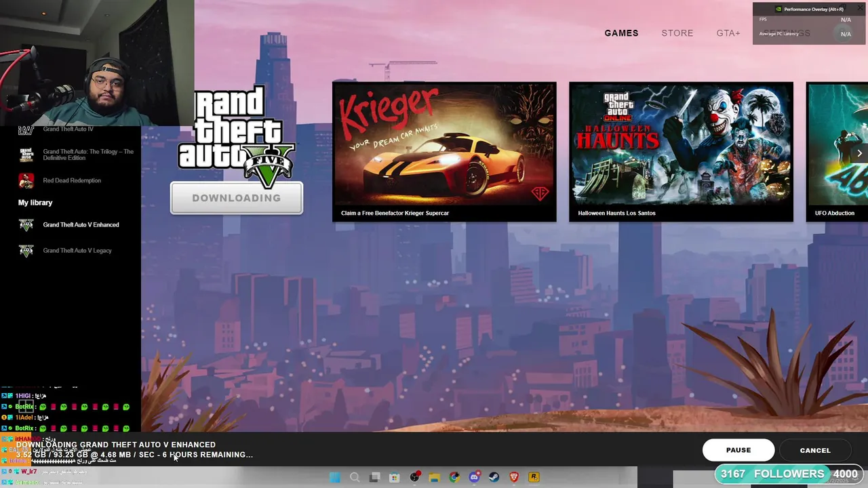Open Rockstar Games Launcher taskbar icon
Viewport: 868px width, 488px height.
point(534,477)
